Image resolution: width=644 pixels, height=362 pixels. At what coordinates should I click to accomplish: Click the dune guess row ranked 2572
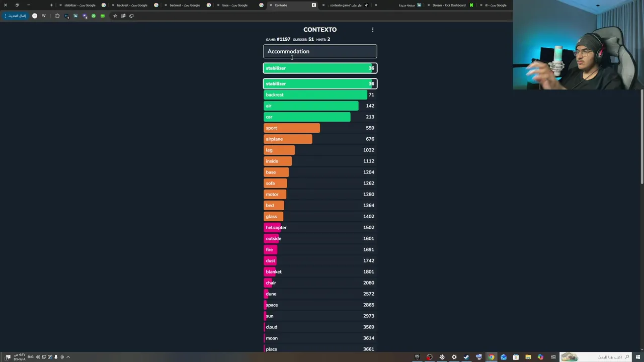click(x=320, y=294)
